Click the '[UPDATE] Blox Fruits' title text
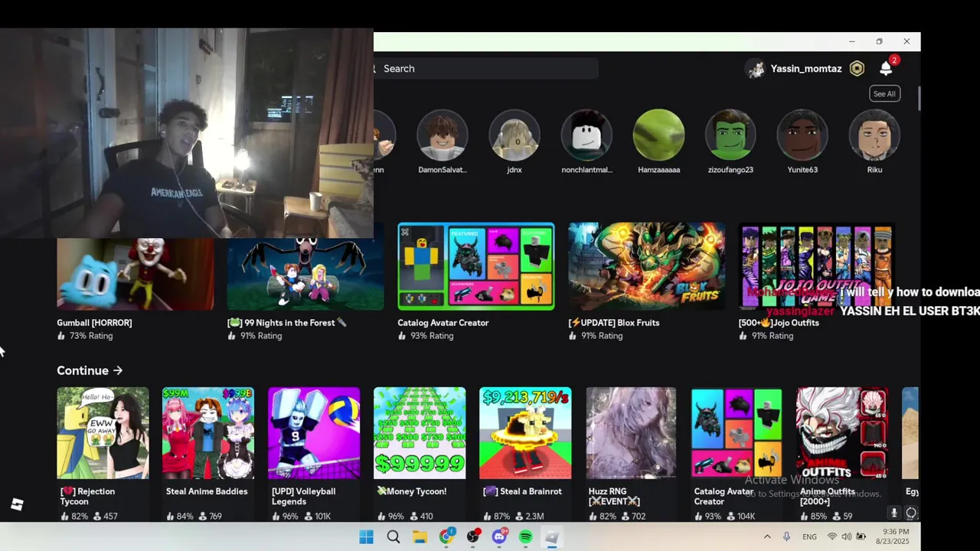980x551 pixels. [614, 323]
